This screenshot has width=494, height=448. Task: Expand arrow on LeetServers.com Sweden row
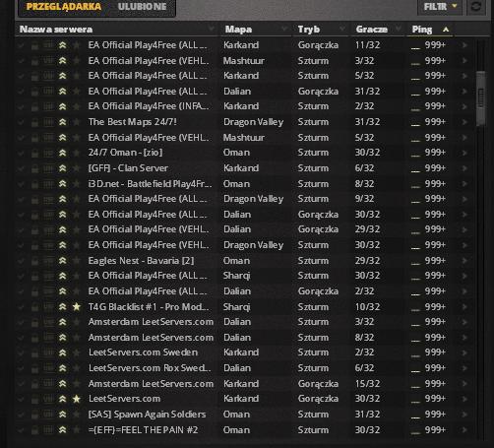tap(464, 352)
